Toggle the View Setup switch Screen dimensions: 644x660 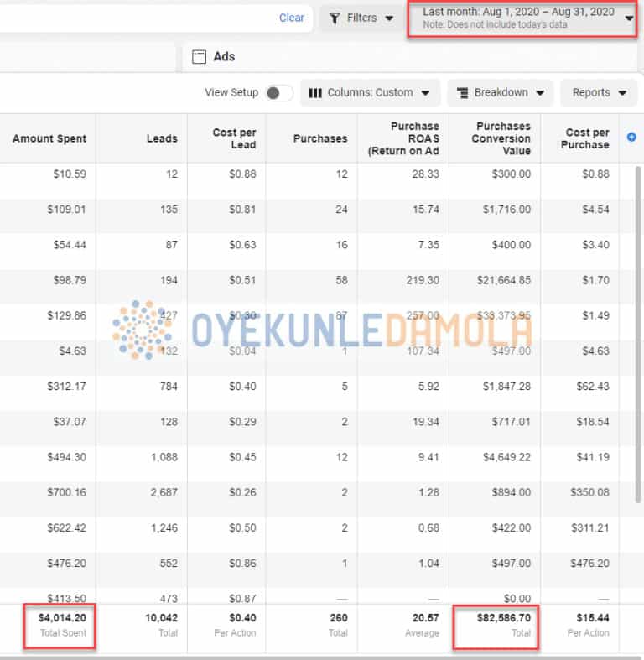coord(279,92)
